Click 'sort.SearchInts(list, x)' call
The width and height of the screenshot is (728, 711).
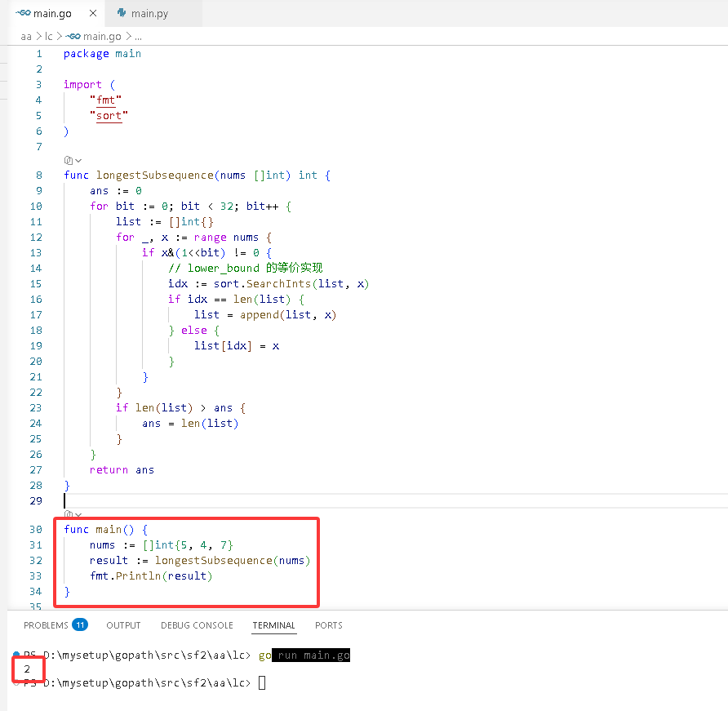291,284
